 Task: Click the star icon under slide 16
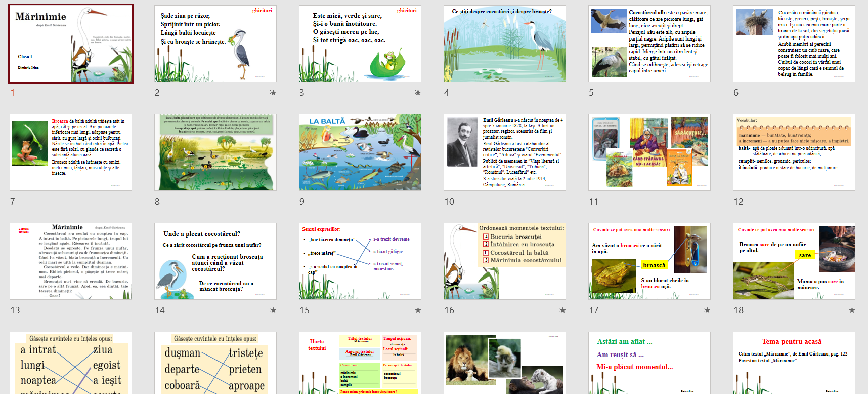pyautogui.click(x=562, y=310)
